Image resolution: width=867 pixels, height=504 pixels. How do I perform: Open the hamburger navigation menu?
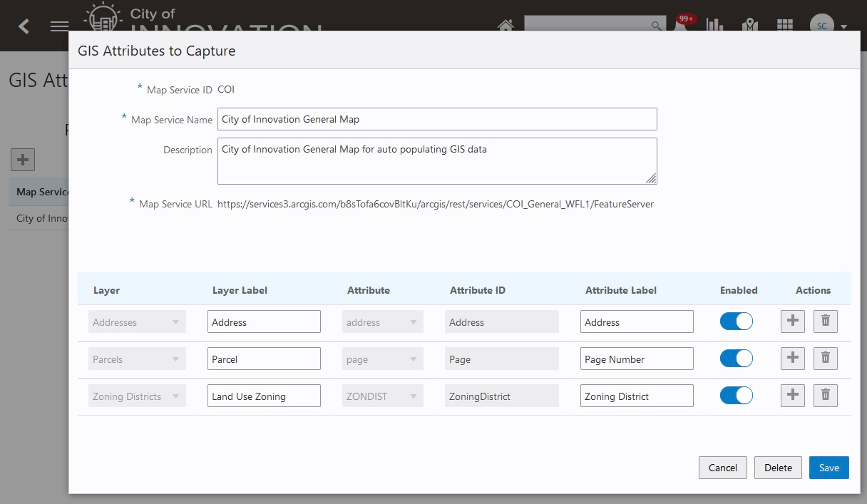(x=59, y=26)
